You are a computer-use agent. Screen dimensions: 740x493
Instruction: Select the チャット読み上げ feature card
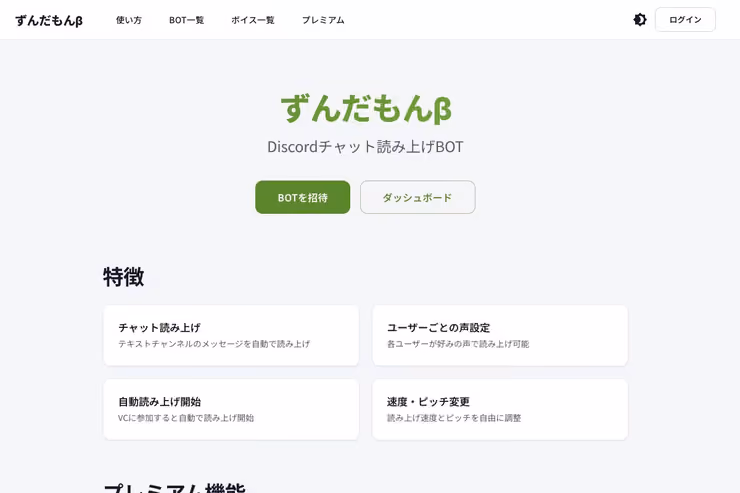coord(231,335)
